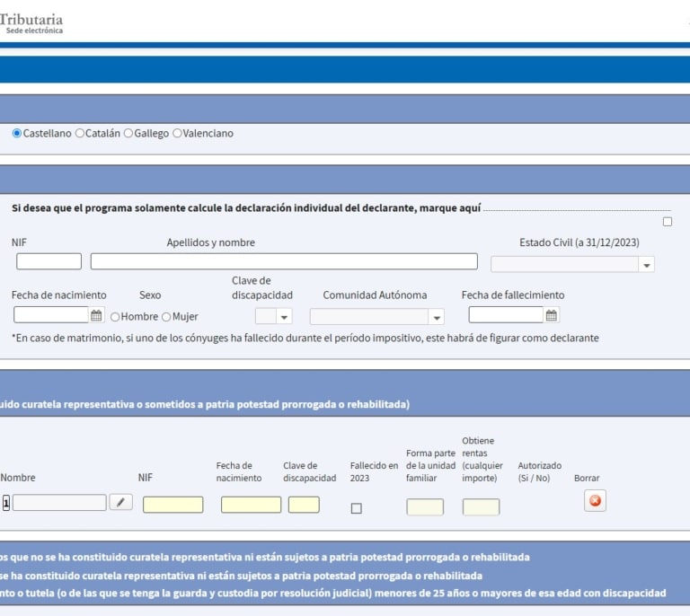The image size is (690, 616).
Task: Select the Gallego language option
Action: pyautogui.click(x=128, y=133)
